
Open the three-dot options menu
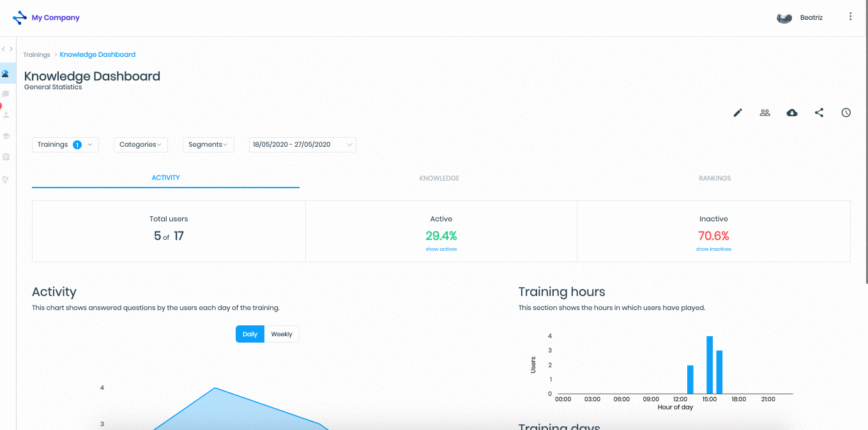[850, 17]
